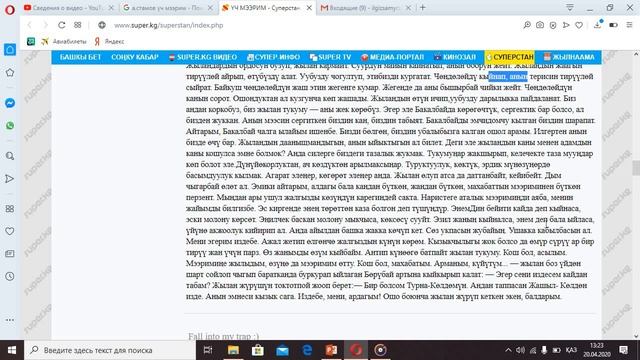Open the Яндекс bookmark
640x360 pixels.
click(x=109, y=41)
